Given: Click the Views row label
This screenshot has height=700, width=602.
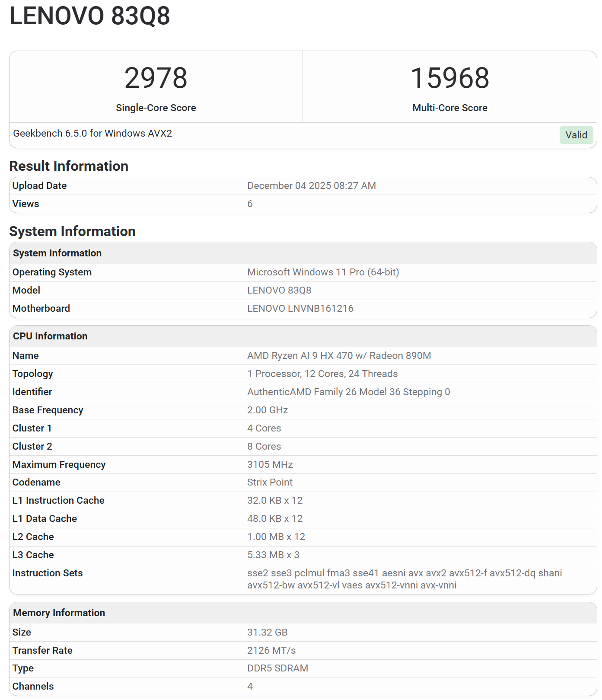Looking at the screenshot, I should [x=25, y=204].
